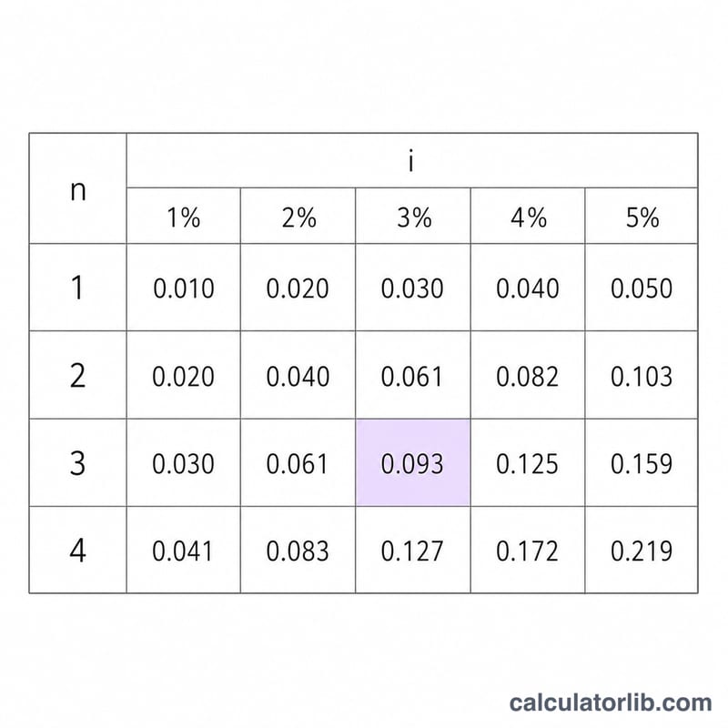Select row label 1
728x728 pixels.
coord(78,288)
